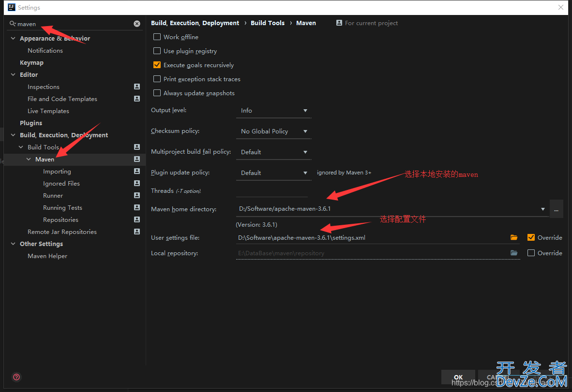Click project icon beside File and Code Templates
Image resolution: width=572 pixels, height=392 pixels.
click(137, 99)
